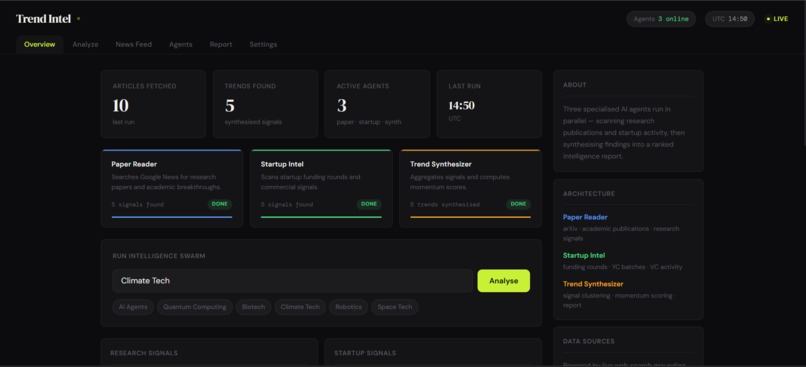Choose the Climate Tech suggestion chip
This screenshot has width=806, height=367.
300,307
